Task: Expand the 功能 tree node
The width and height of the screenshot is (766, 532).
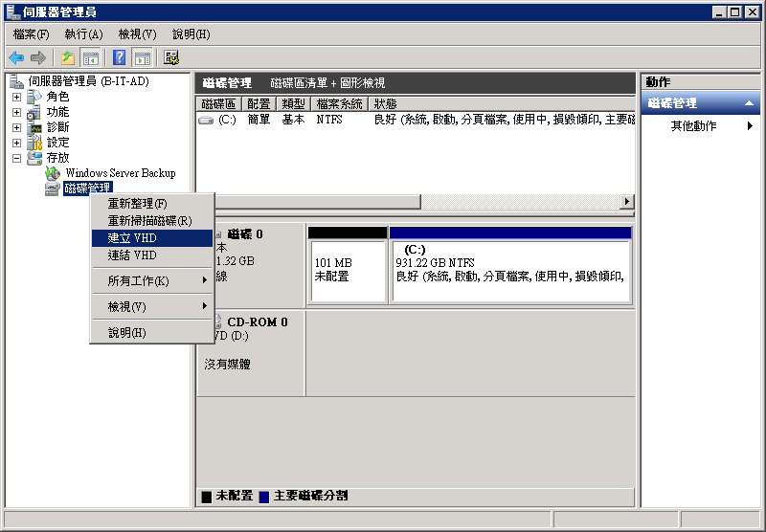Action: (16, 112)
